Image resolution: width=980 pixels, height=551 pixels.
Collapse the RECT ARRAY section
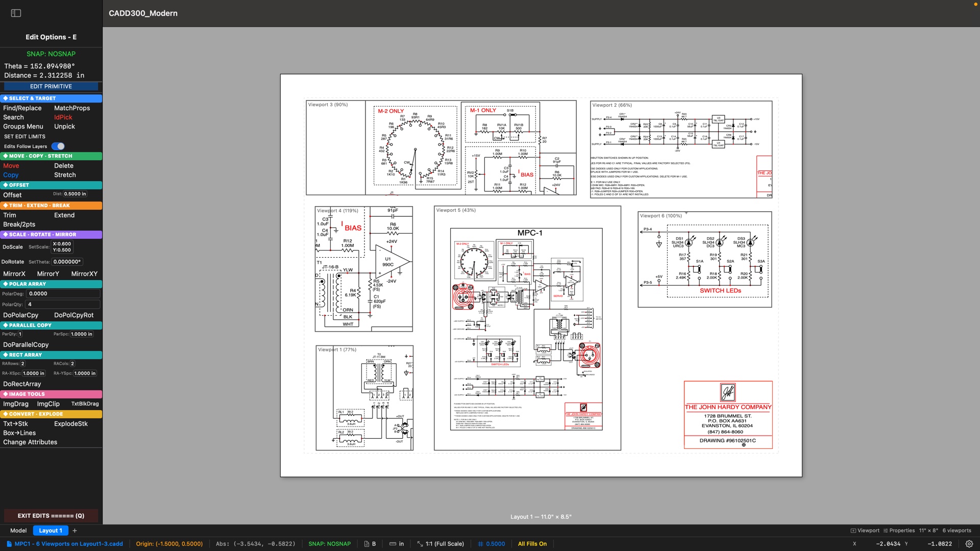click(x=51, y=355)
